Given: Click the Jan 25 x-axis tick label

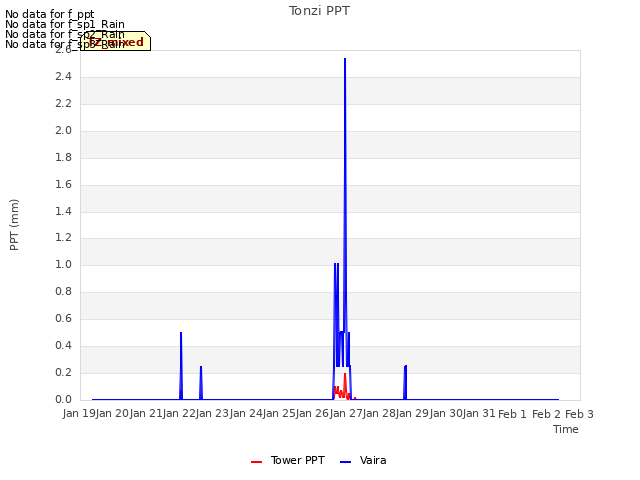Looking at the screenshot, I should pyautogui.click(x=279, y=413).
